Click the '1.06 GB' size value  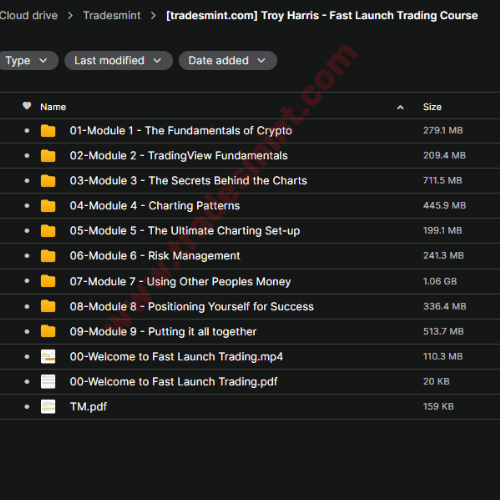click(440, 281)
